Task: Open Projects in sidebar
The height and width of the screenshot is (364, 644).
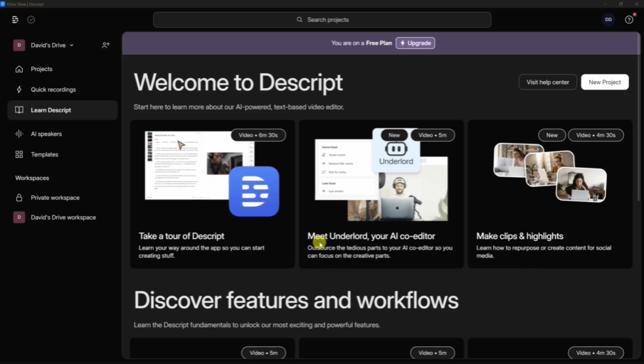Action: tap(63, 69)
